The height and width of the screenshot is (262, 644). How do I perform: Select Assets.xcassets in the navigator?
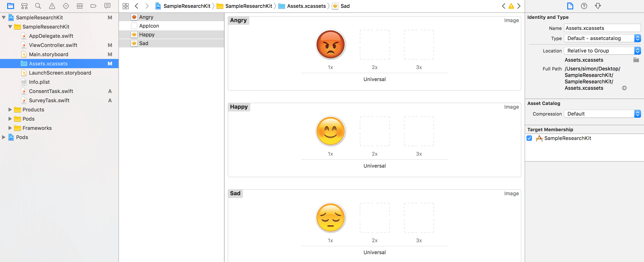pyautogui.click(x=48, y=64)
